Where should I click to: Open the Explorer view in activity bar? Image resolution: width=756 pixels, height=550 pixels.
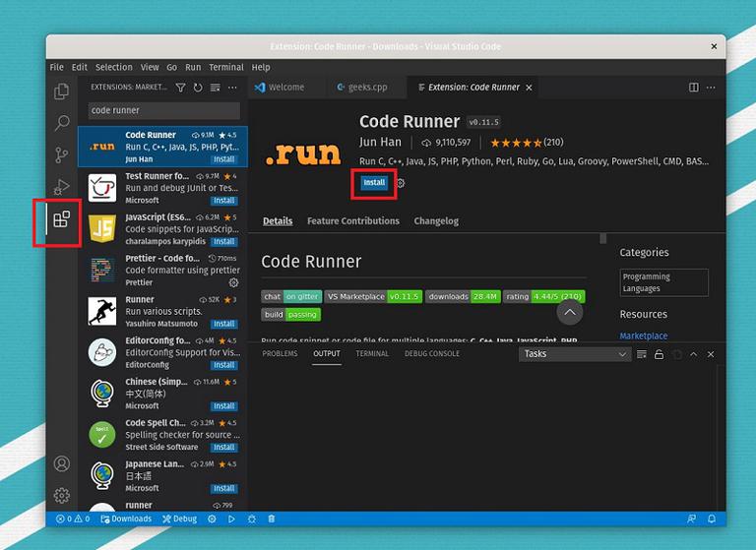61,92
